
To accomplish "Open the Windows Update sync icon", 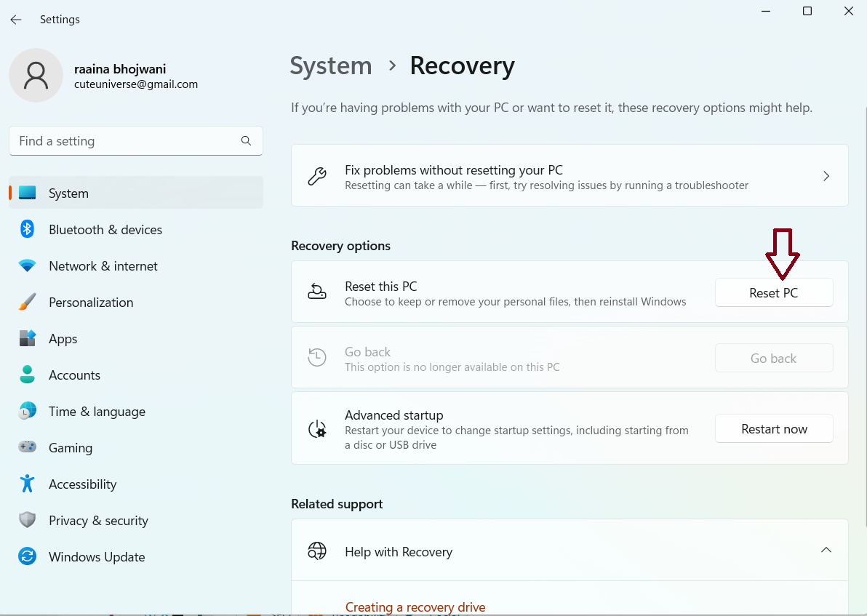I will tap(28, 557).
